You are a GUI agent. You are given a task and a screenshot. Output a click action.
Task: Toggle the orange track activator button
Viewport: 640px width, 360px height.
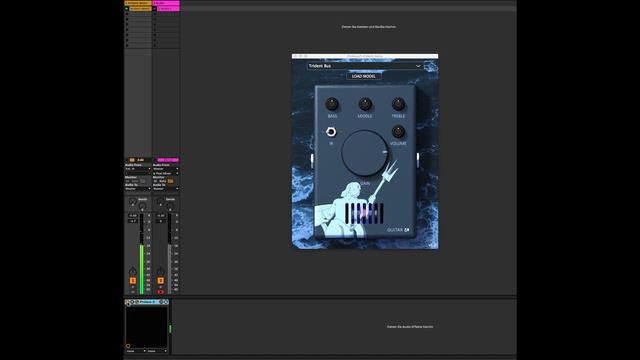(133, 280)
